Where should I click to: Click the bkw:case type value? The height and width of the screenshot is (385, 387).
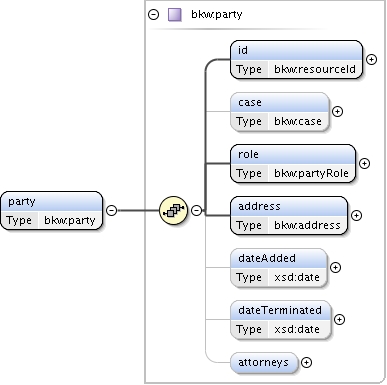298,121
